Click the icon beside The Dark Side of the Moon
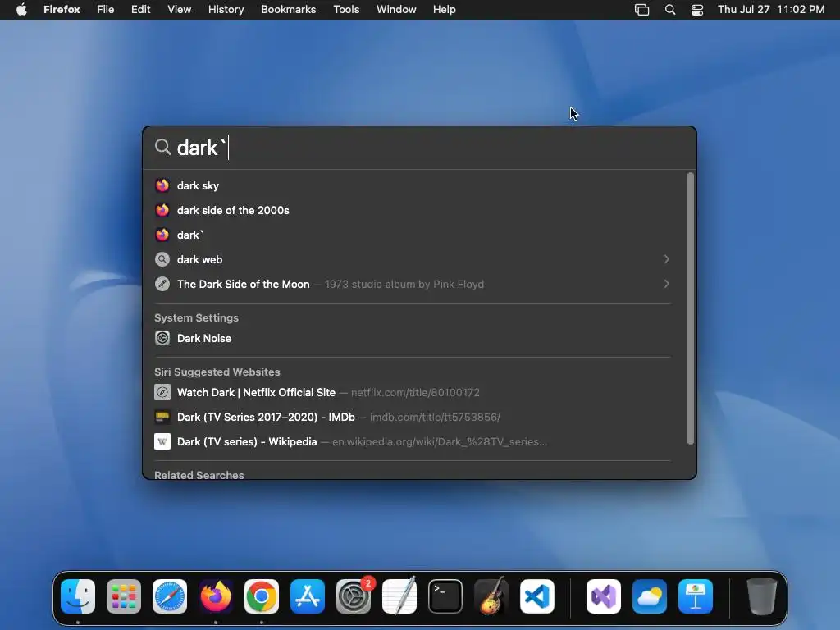Viewport: 840px width, 630px height. pyautogui.click(x=162, y=284)
